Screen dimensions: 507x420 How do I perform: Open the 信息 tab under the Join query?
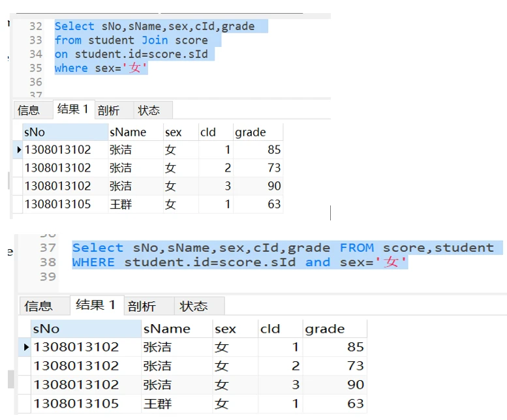29,110
